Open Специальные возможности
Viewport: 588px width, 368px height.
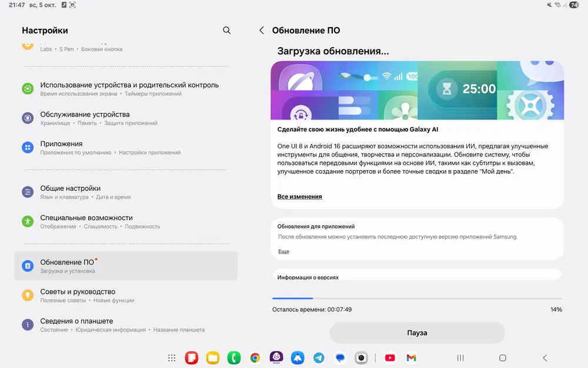(126, 221)
